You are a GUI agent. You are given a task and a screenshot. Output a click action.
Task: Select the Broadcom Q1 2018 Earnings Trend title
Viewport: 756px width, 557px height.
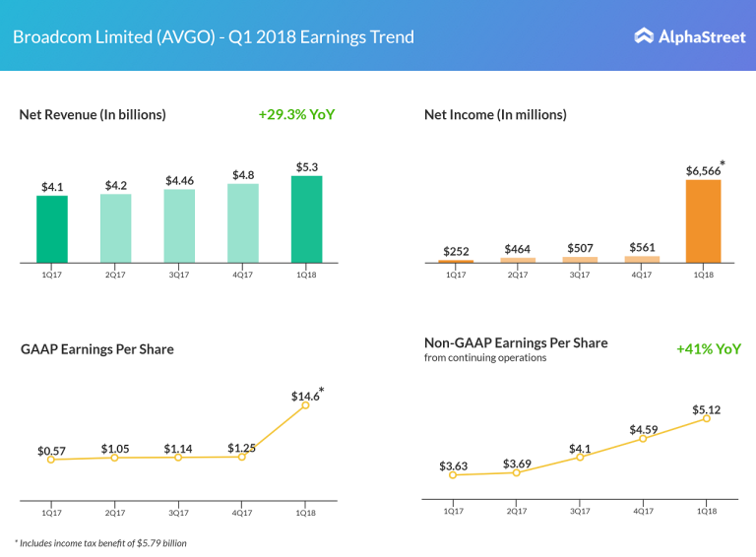(213, 37)
